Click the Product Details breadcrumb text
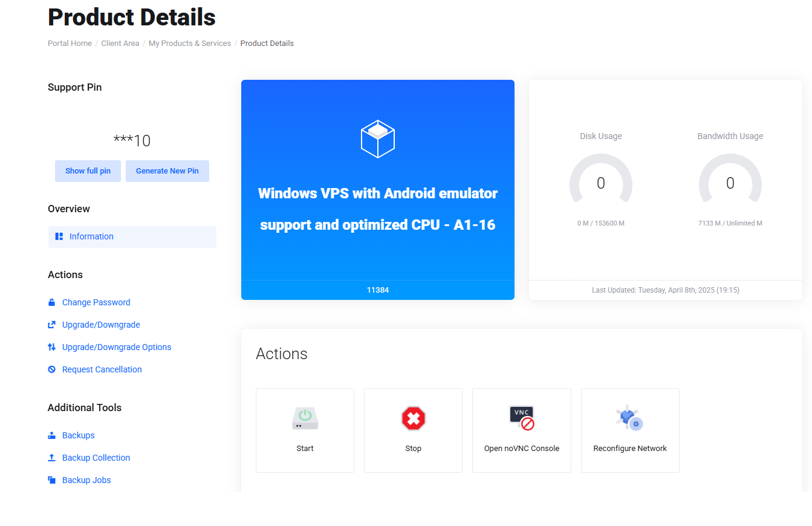 point(267,44)
